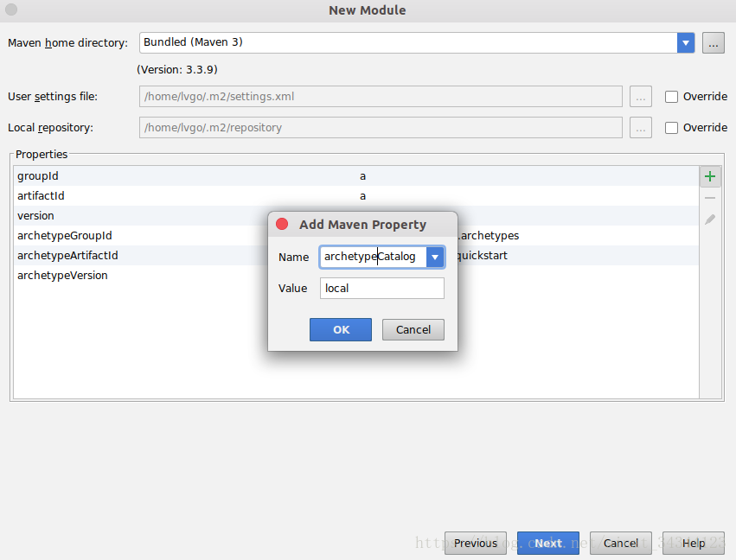Open Help for the New Module wizard
Screen dimensions: 736x560
click(x=692, y=543)
